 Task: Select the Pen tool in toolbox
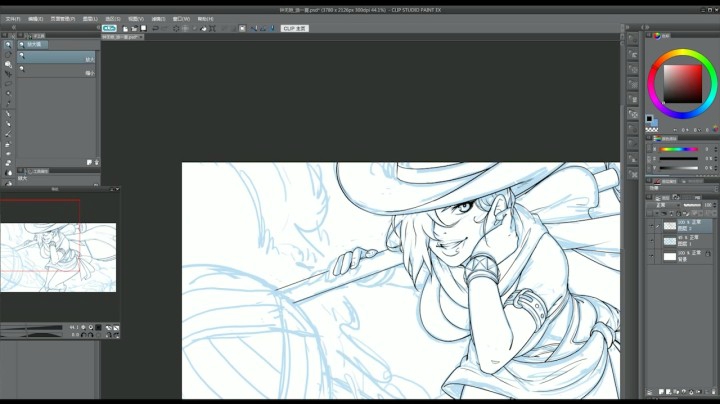coord(8,114)
